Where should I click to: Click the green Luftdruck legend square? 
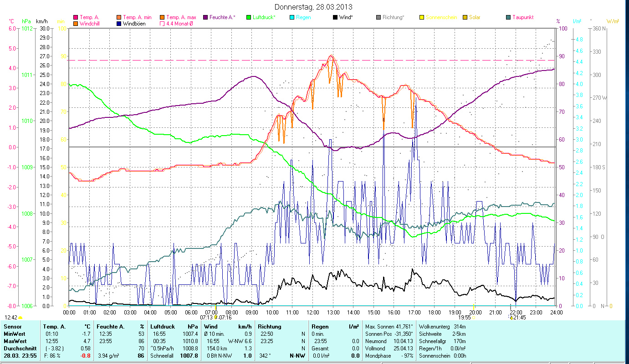tap(249, 18)
